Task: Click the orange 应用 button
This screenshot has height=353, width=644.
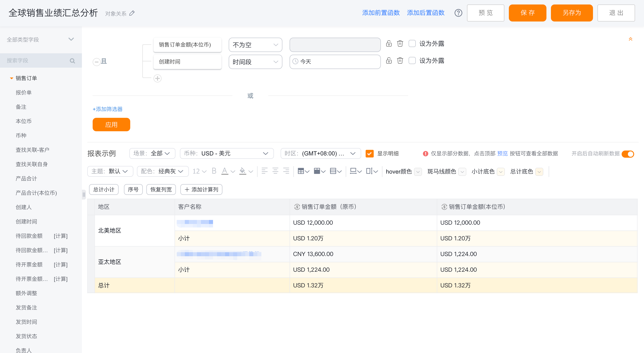Action: 111,125
